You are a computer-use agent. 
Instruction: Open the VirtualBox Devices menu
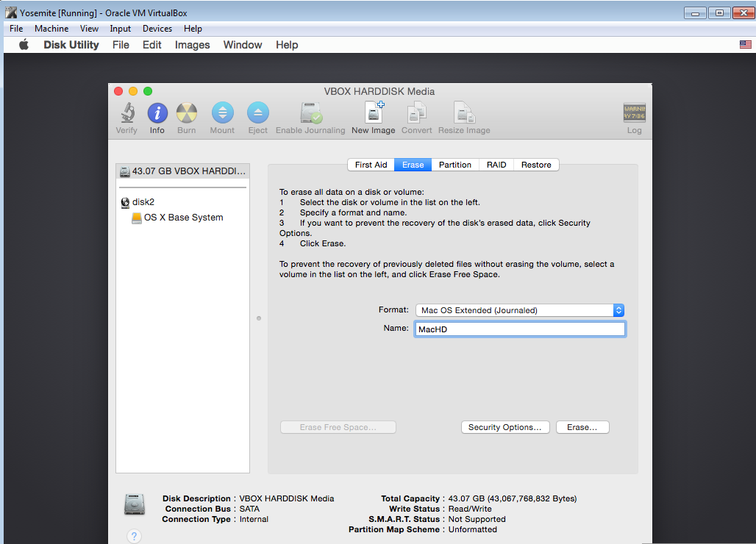(157, 29)
